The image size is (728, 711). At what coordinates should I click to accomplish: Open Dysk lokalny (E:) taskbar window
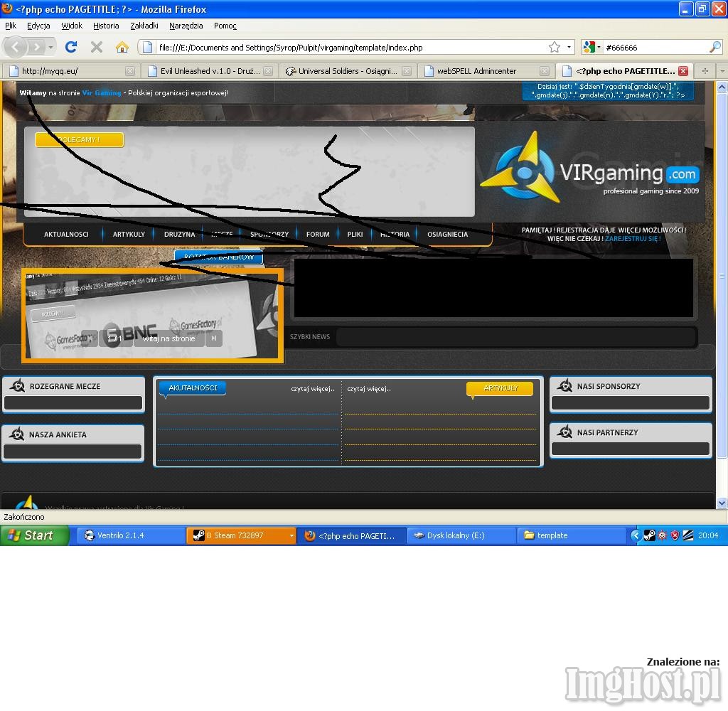pos(461,535)
